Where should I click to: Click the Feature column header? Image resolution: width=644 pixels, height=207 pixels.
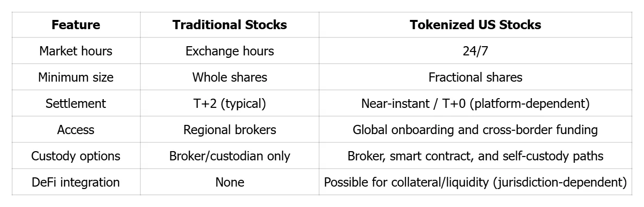tap(76, 25)
